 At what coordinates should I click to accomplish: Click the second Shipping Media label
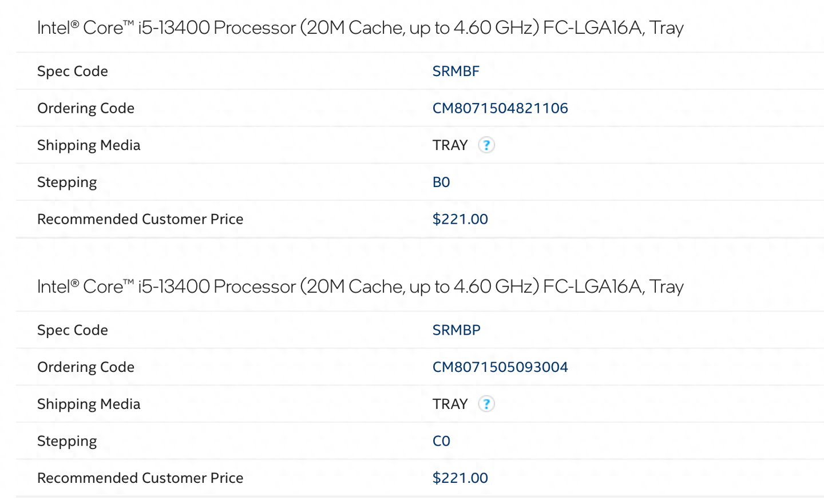tap(88, 404)
